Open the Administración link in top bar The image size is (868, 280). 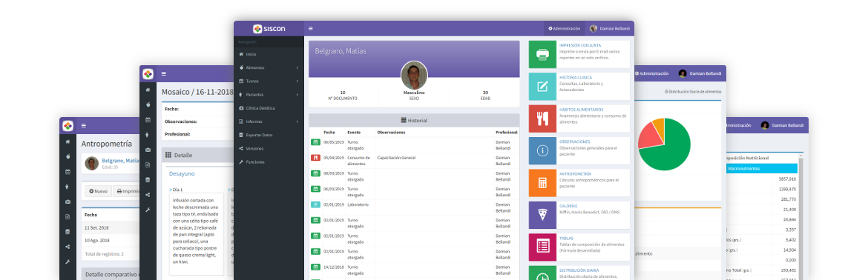564,28
